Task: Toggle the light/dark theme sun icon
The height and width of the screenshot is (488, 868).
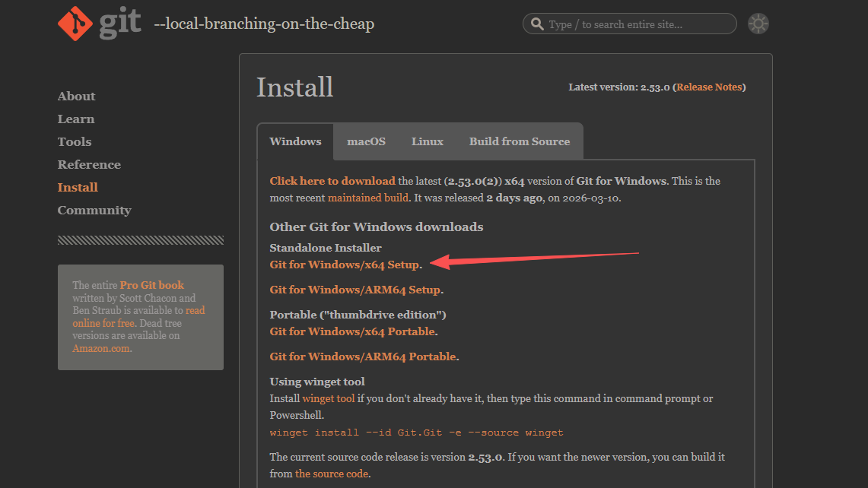Action: tap(758, 24)
